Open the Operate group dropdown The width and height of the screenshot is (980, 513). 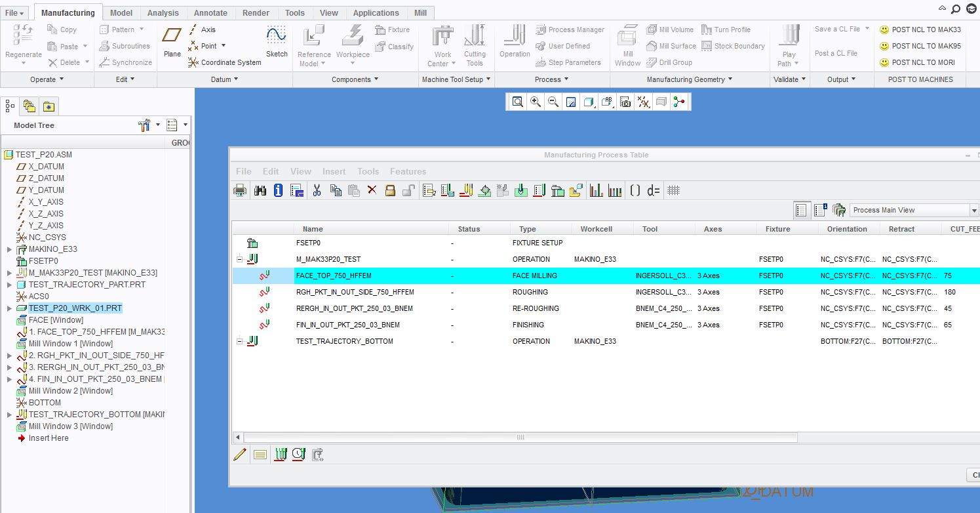[47, 79]
